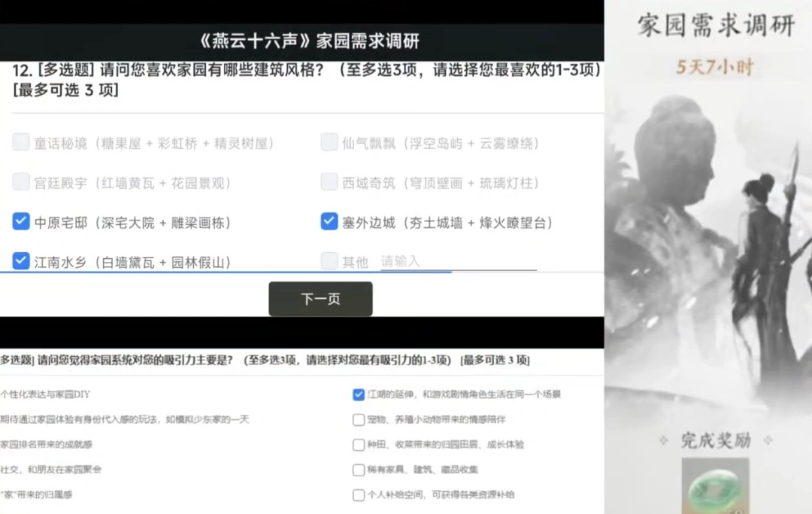Screen dimensions: 812x514
Task: Select the "家"带来的归属感 option text
Action: [36, 495]
